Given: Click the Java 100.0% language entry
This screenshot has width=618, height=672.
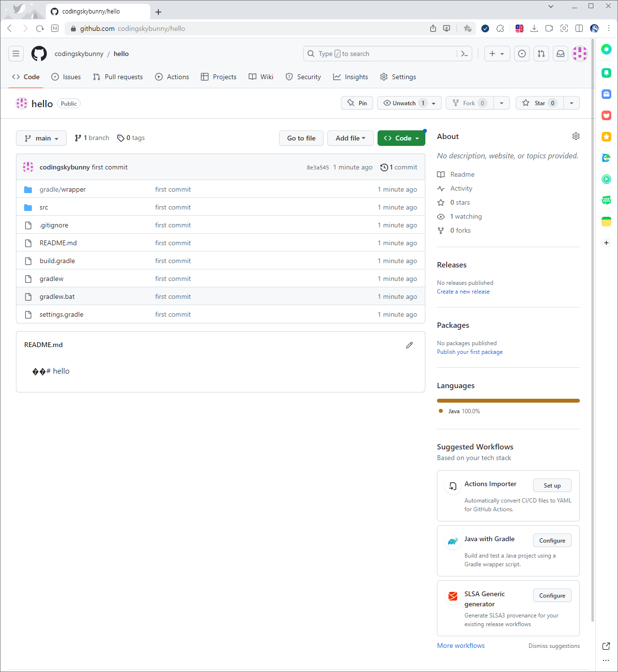Looking at the screenshot, I should coord(459,411).
